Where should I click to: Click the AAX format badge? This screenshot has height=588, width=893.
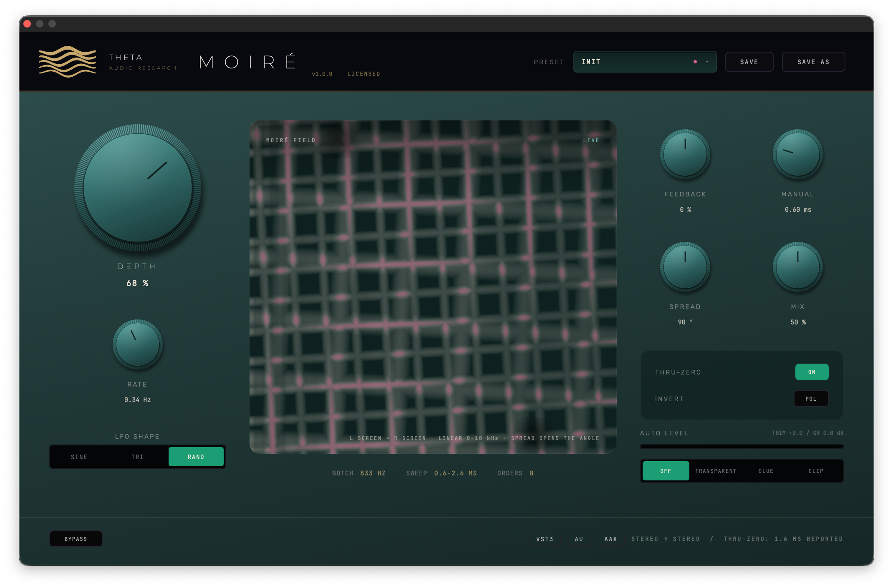(610, 539)
